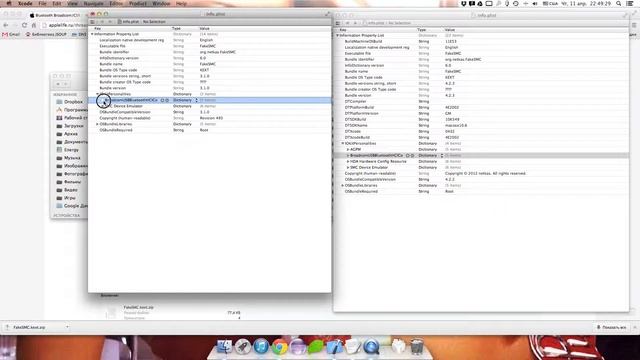Select Bundle identifier row in front window

[209, 52]
